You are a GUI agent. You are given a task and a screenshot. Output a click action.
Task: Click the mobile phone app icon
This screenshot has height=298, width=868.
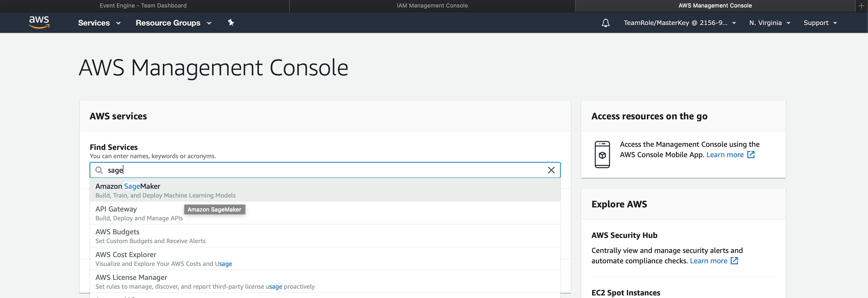[x=602, y=155]
